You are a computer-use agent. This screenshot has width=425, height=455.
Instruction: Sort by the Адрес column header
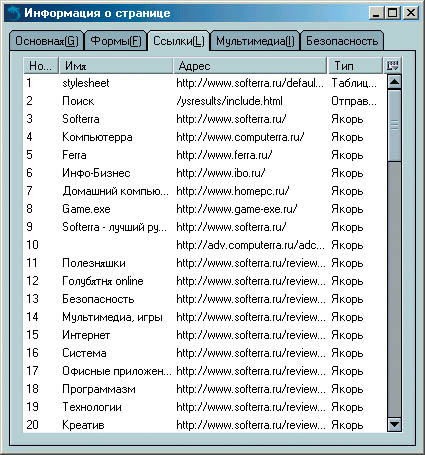pyautogui.click(x=250, y=66)
